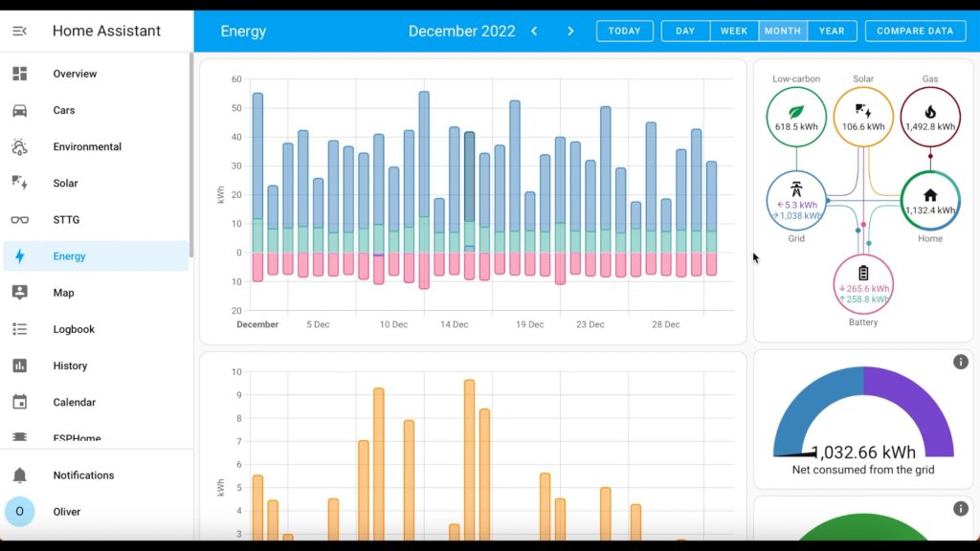Open the Notifications panel label
Image resolution: width=980 pixels, height=551 pixels.
[x=84, y=475]
